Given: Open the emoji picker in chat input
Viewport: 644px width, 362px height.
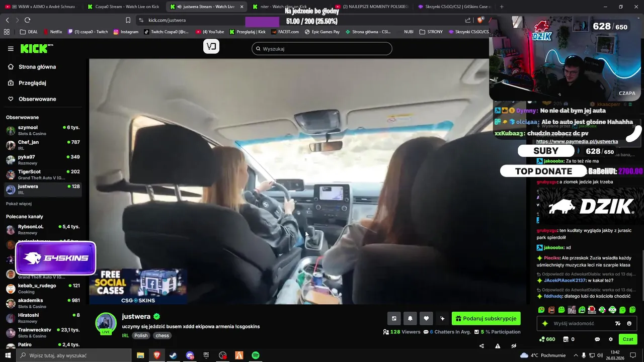Looking at the screenshot, I should (629, 324).
